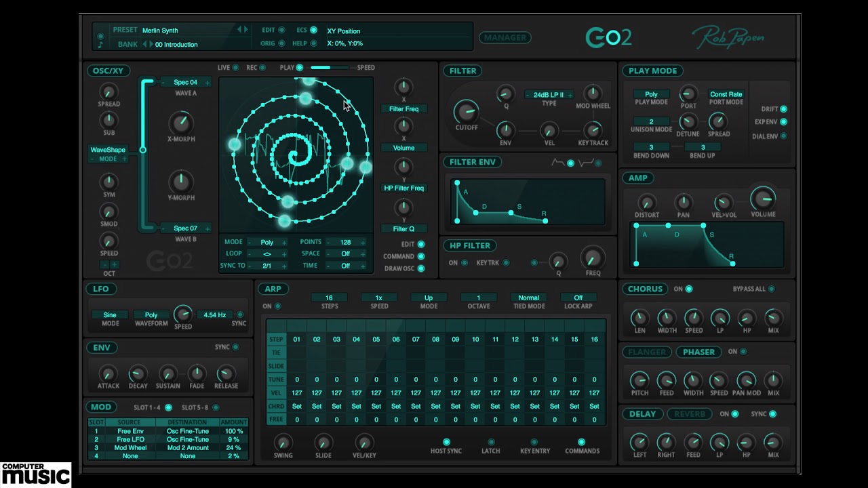
Task: Toggle the Chorus ON switch
Action: point(689,289)
